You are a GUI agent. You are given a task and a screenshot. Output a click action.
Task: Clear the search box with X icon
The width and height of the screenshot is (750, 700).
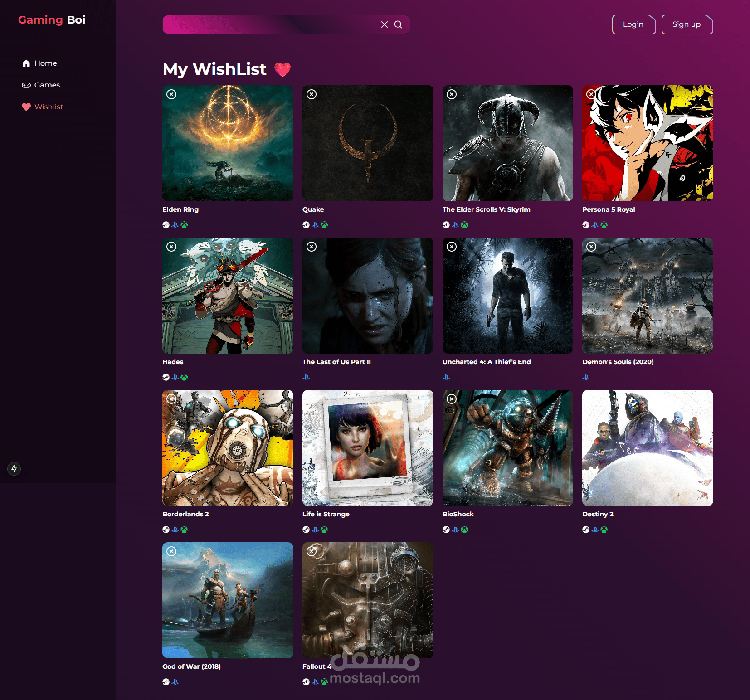coord(385,24)
